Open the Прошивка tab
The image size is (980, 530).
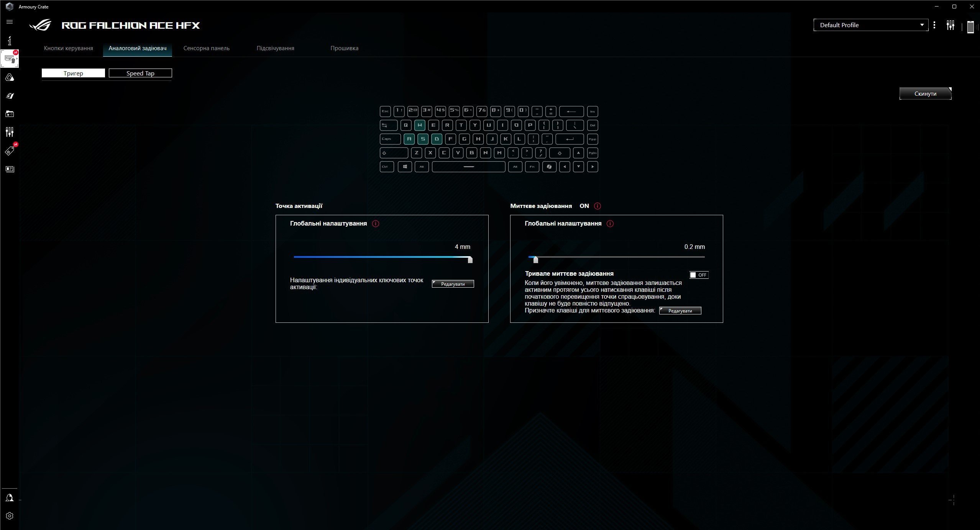coord(345,48)
